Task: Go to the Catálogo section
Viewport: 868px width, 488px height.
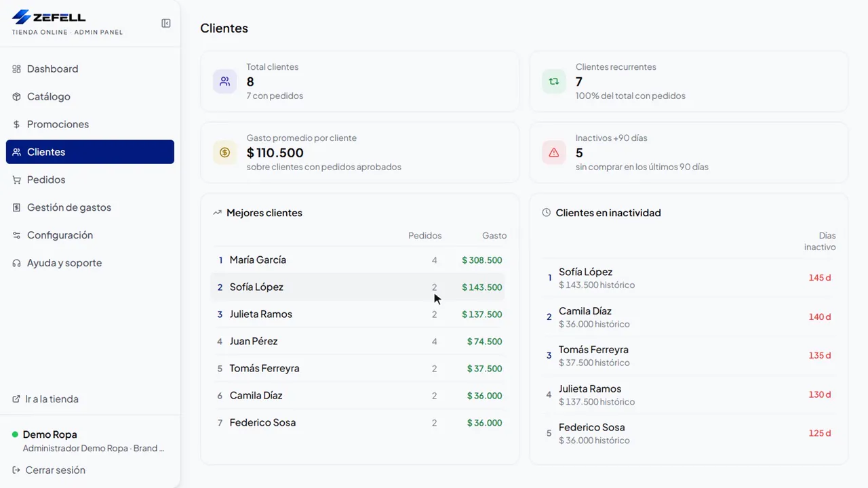Action: (x=90, y=97)
